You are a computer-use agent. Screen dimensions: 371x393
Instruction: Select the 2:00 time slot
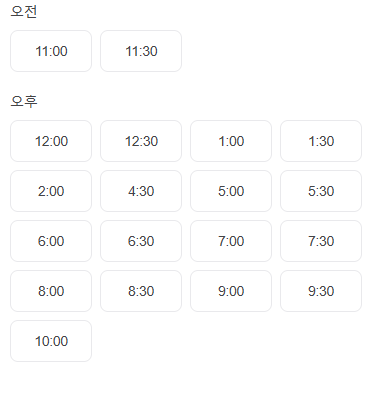(51, 191)
